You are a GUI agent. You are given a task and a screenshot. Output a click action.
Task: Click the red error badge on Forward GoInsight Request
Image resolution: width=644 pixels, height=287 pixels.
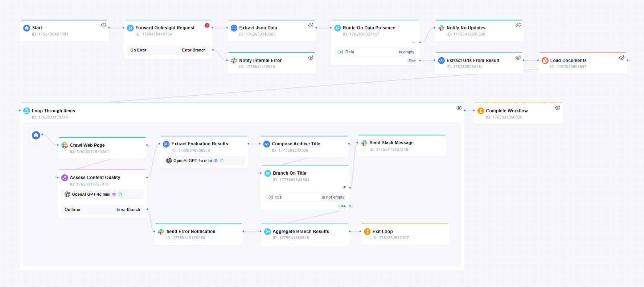[x=207, y=25]
